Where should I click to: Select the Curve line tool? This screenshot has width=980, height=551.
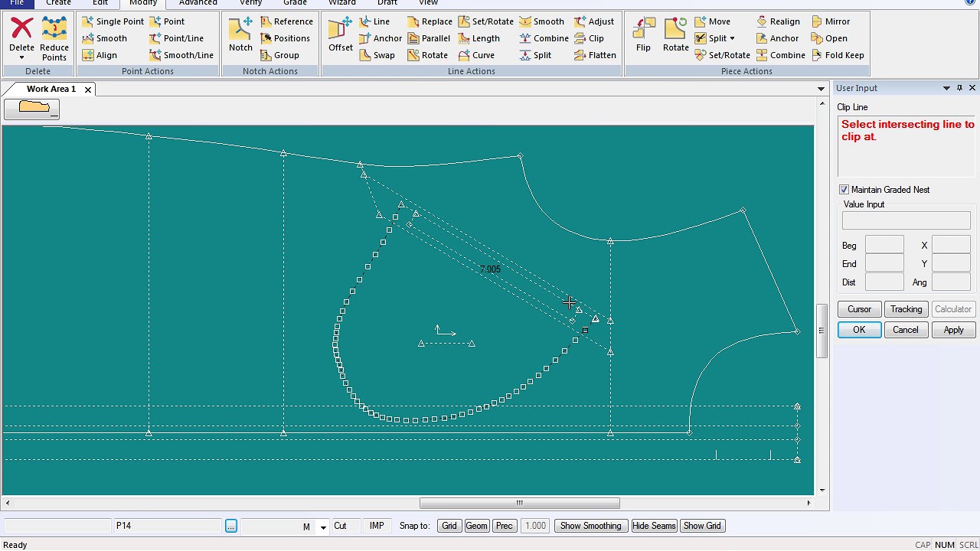tap(476, 55)
